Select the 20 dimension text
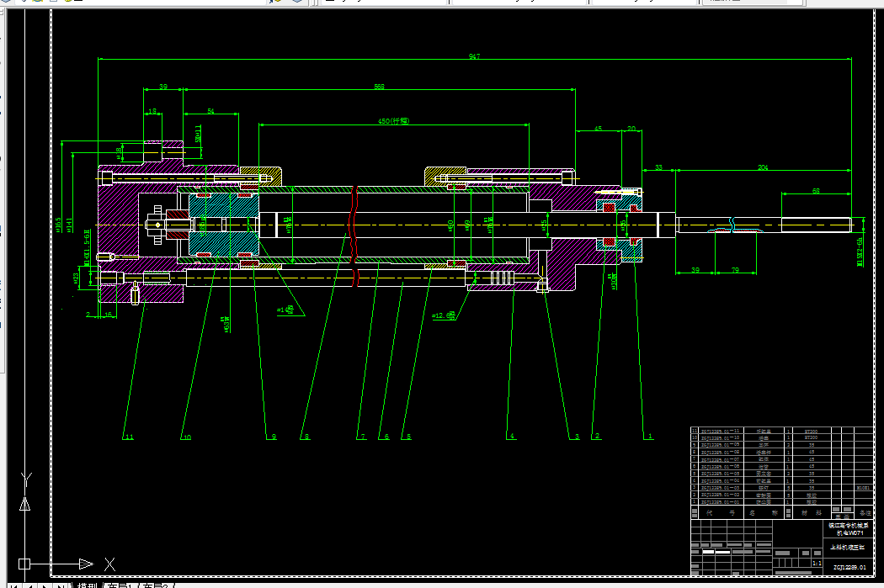Image resolution: width=884 pixels, height=588 pixels. [631, 129]
